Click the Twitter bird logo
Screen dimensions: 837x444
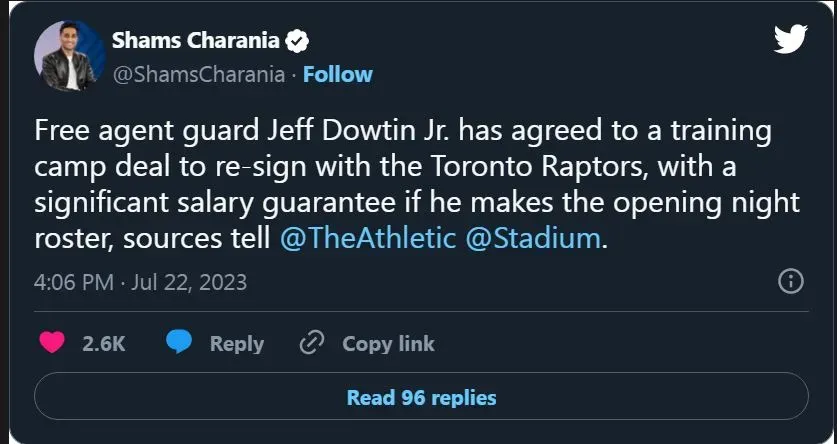click(x=790, y=39)
